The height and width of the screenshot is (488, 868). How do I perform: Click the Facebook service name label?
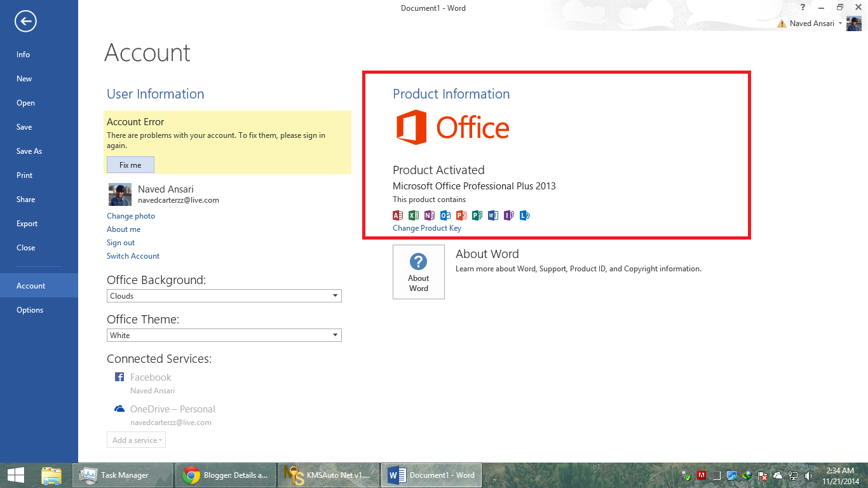pos(151,377)
